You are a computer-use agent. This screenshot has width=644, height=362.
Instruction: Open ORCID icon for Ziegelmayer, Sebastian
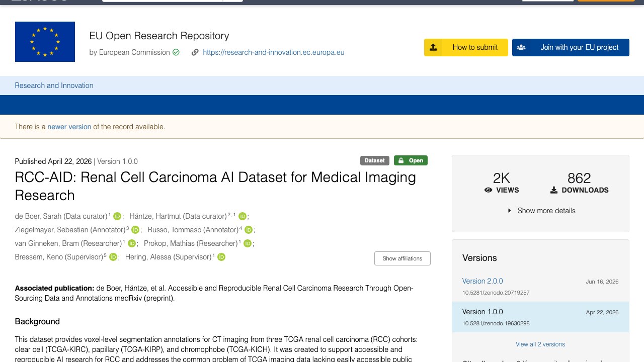pyautogui.click(x=135, y=230)
